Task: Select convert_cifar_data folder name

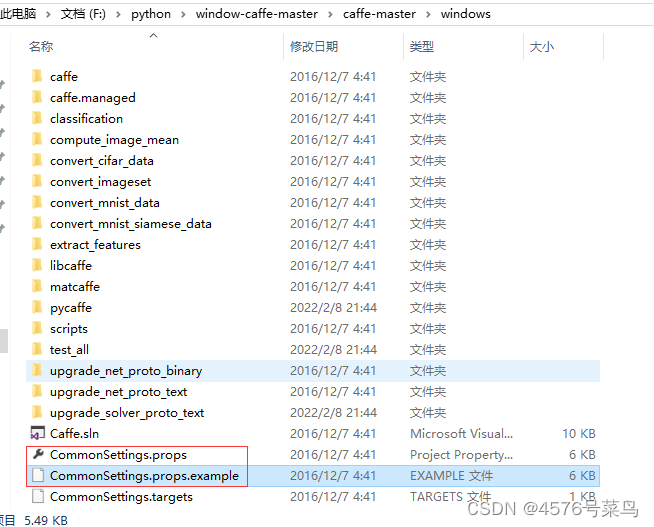Action: (x=102, y=161)
